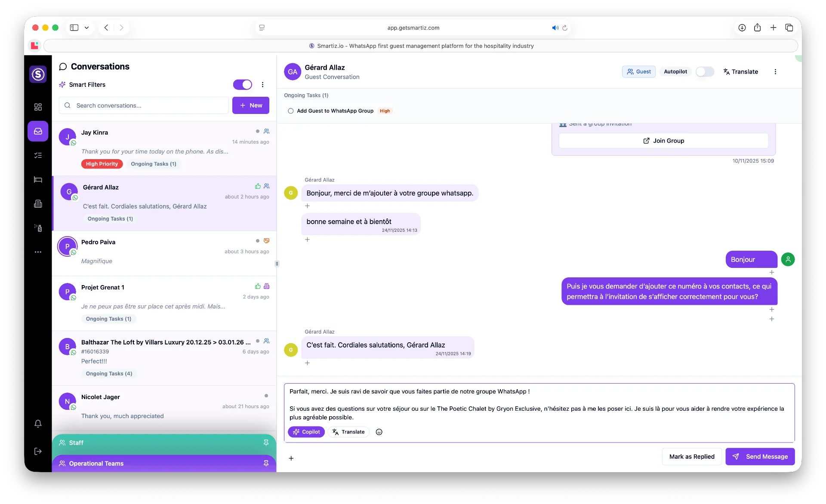This screenshot has width=826, height=504.
Task: Check off Add Guest to WhatsApp Group task
Action: point(291,111)
